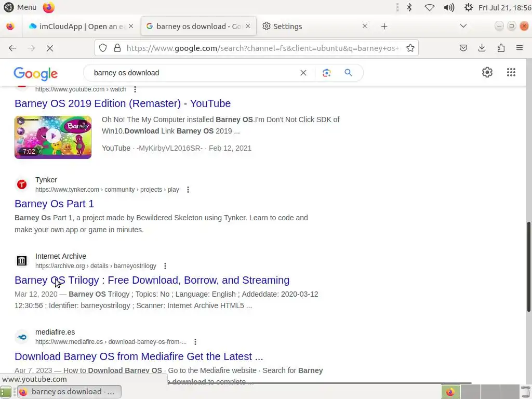This screenshot has height=399, width=532.
Task: Search by image with Google Lens
Action: (326, 73)
